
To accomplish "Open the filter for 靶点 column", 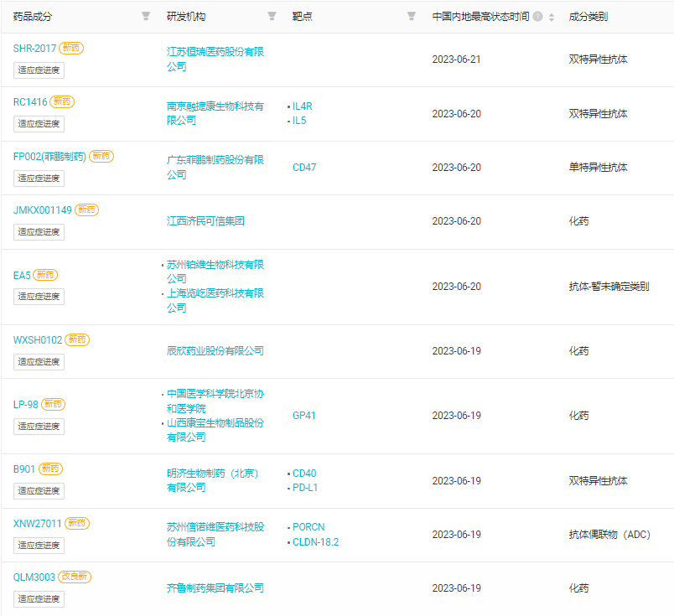I will [411, 17].
